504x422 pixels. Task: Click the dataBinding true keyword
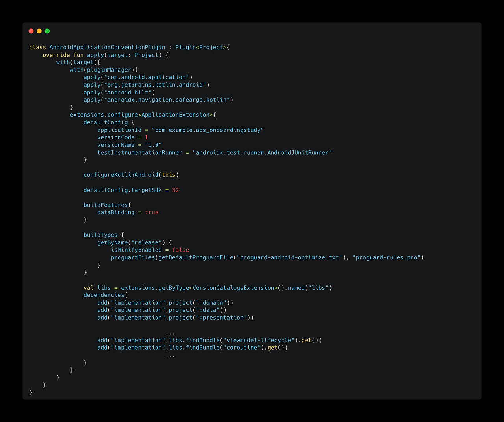click(x=152, y=212)
